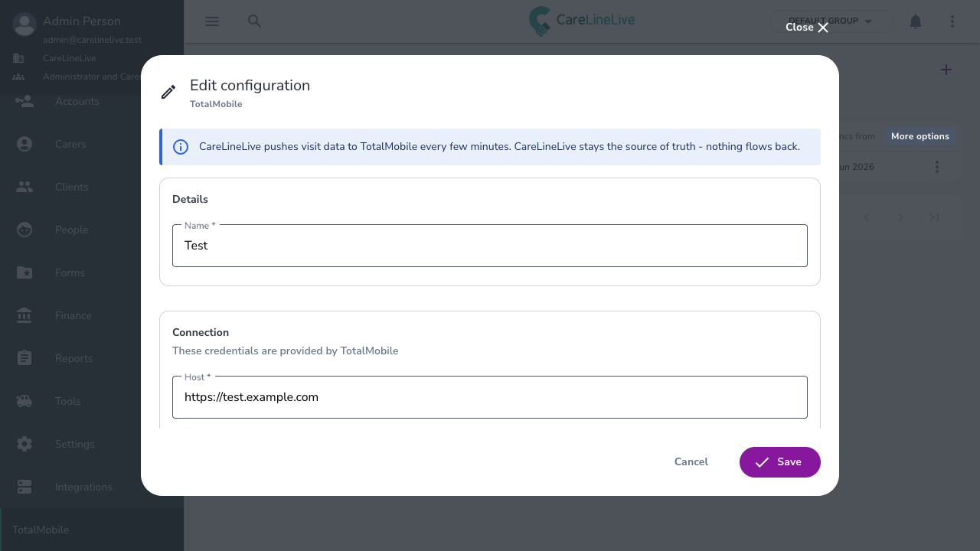Open the top bar kebab menu

pos(952,21)
